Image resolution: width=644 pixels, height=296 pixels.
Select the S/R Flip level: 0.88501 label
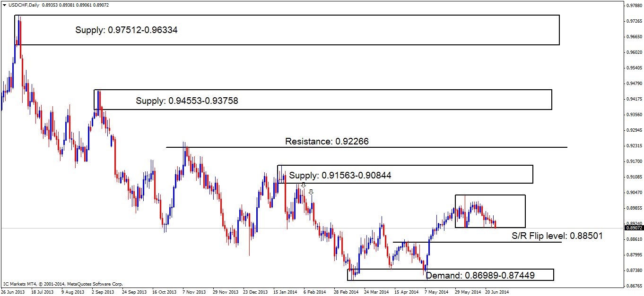point(557,235)
